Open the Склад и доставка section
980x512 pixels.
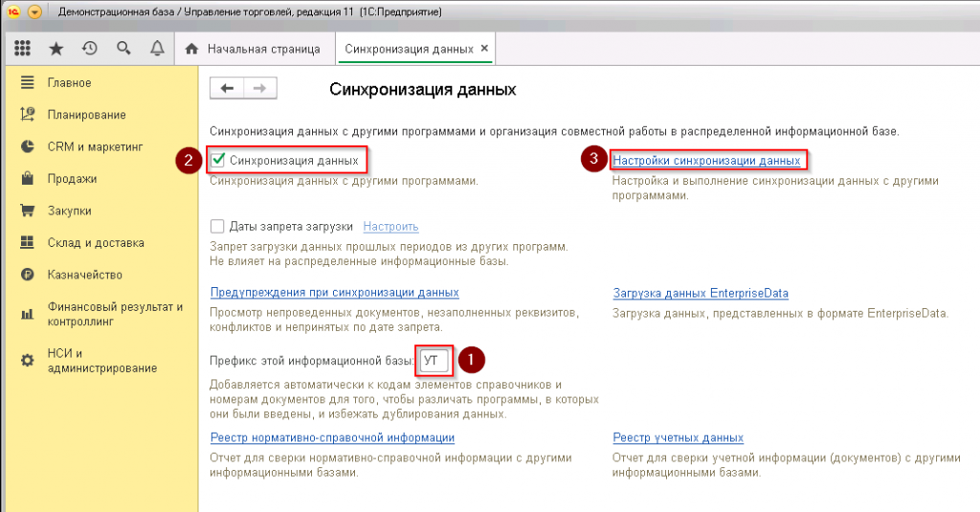[96, 243]
